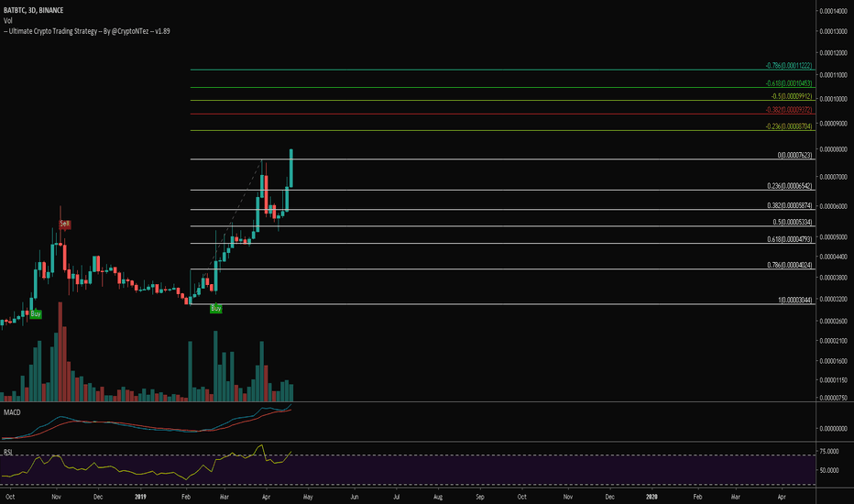Viewport: 854px width, 504px height.
Task: Click the Buy signal marker near February
Action: 215,309
